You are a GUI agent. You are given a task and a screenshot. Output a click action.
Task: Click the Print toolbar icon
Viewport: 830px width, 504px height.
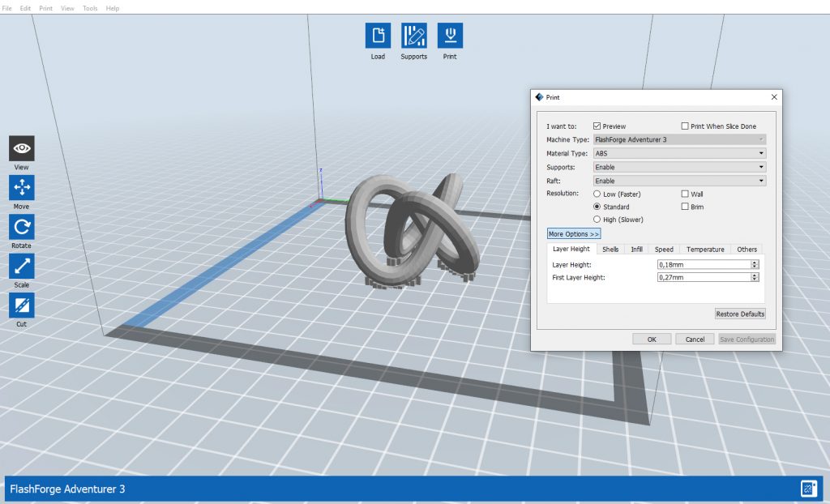point(449,36)
